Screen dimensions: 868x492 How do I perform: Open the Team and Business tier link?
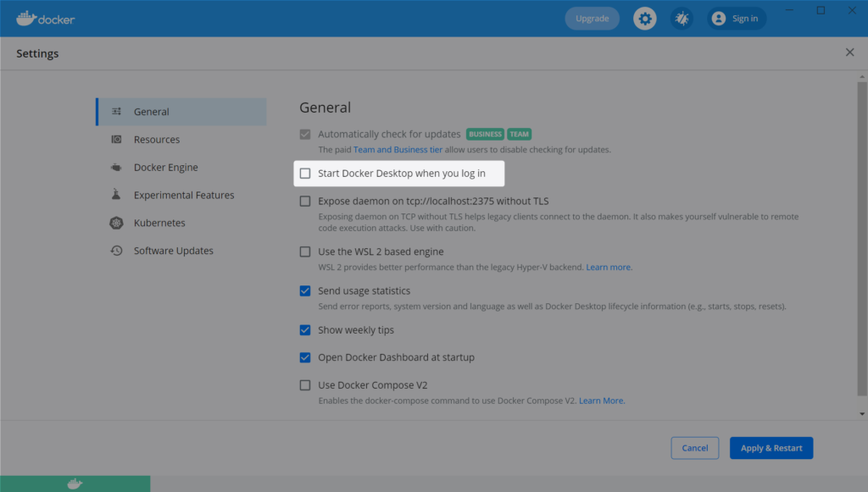click(x=398, y=150)
